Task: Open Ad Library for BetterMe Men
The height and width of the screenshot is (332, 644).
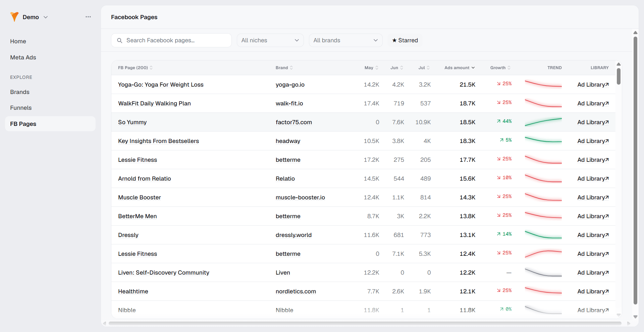Action: click(x=593, y=216)
